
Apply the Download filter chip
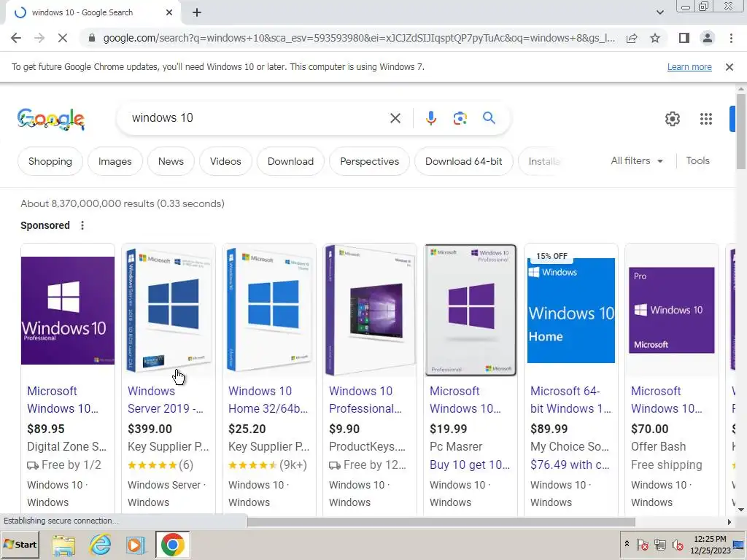(x=290, y=161)
